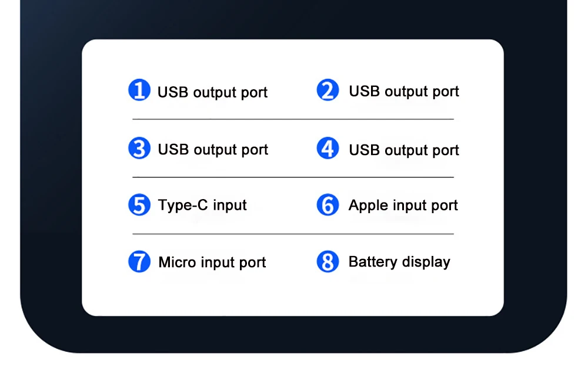This screenshot has width=588, height=377.
Task: Select the Type-C input label
Action: [202, 206]
